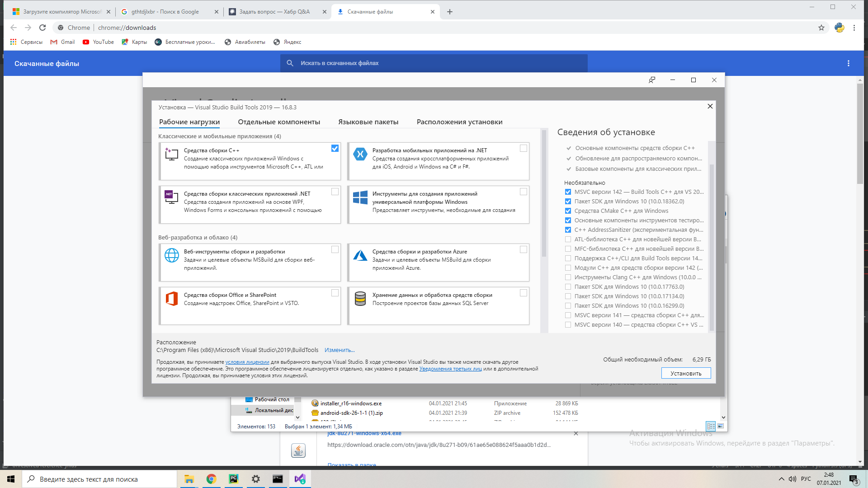The image size is (868, 488).
Task: Open a new Chrome tab
Action: click(x=449, y=12)
